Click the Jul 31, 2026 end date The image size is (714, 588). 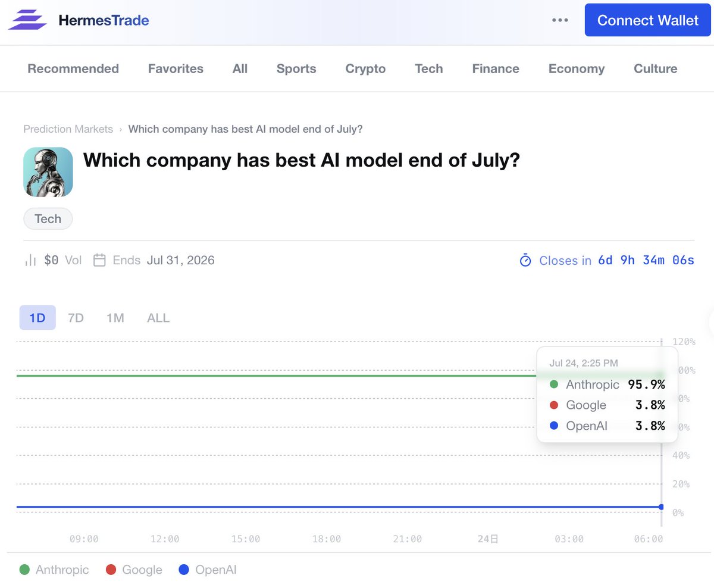181,260
